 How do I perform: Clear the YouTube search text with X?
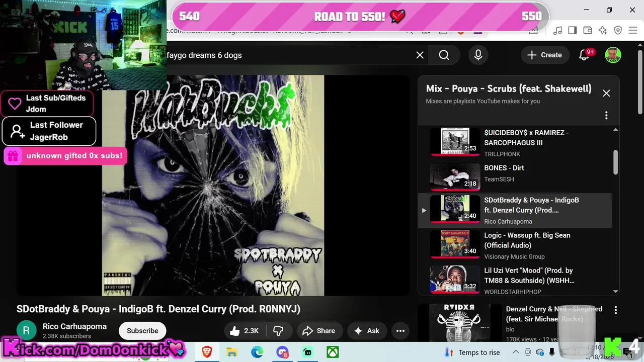(420, 55)
